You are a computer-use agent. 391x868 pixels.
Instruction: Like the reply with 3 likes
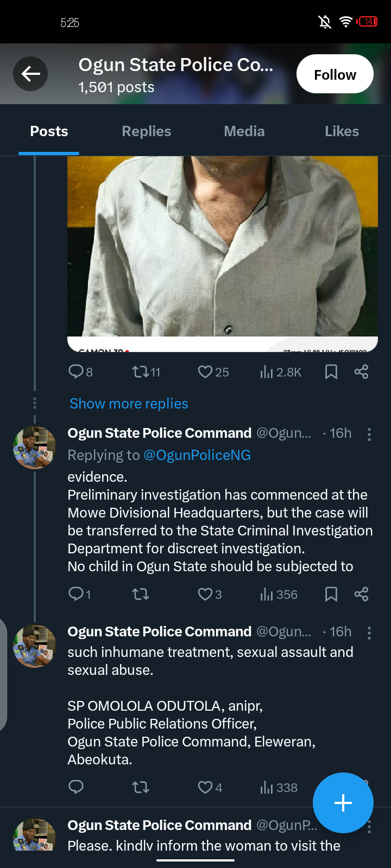tap(210, 594)
